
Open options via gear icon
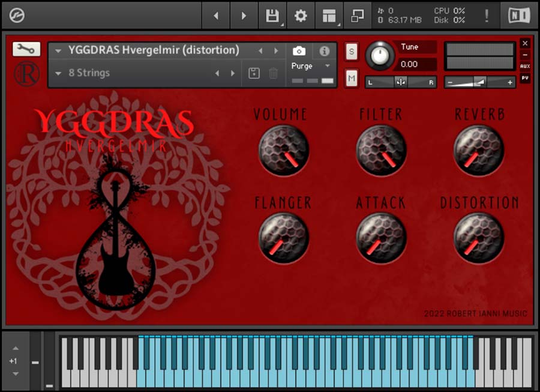(x=301, y=16)
